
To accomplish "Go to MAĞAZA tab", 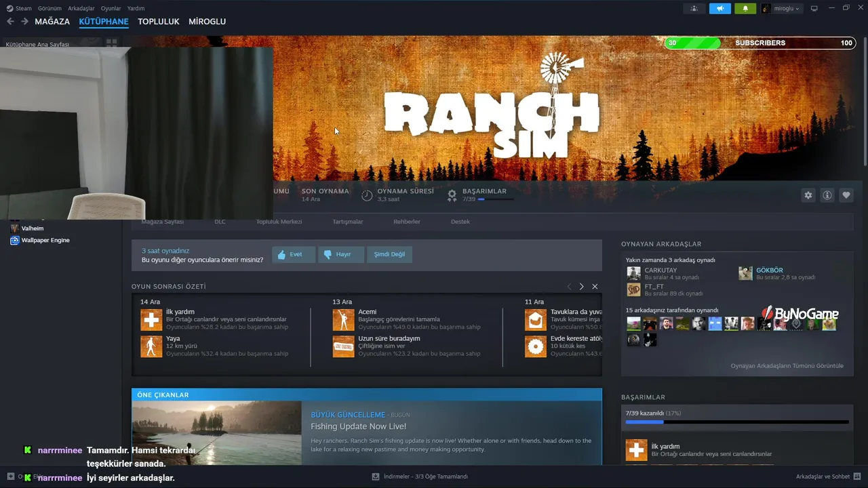I will pyautogui.click(x=52, y=22).
